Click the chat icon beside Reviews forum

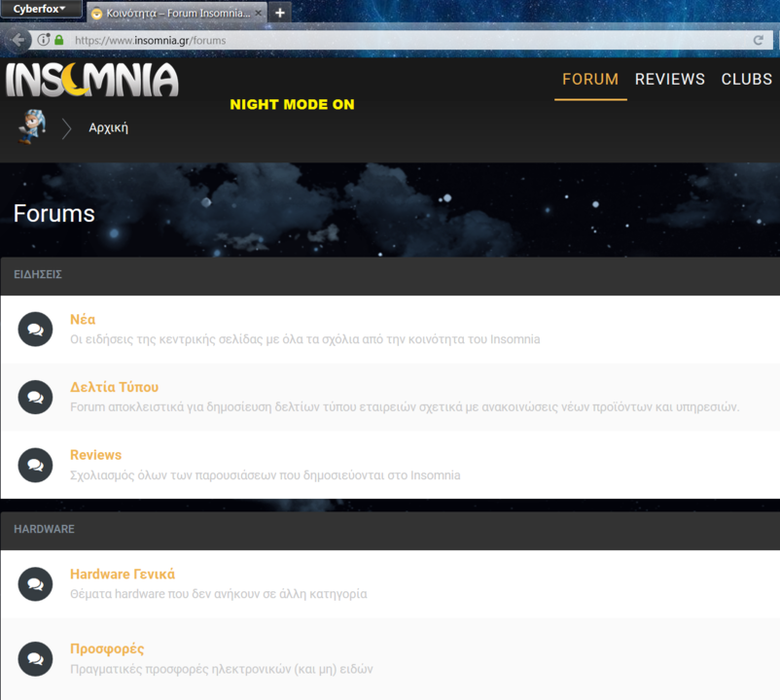[x=35, y=466]
